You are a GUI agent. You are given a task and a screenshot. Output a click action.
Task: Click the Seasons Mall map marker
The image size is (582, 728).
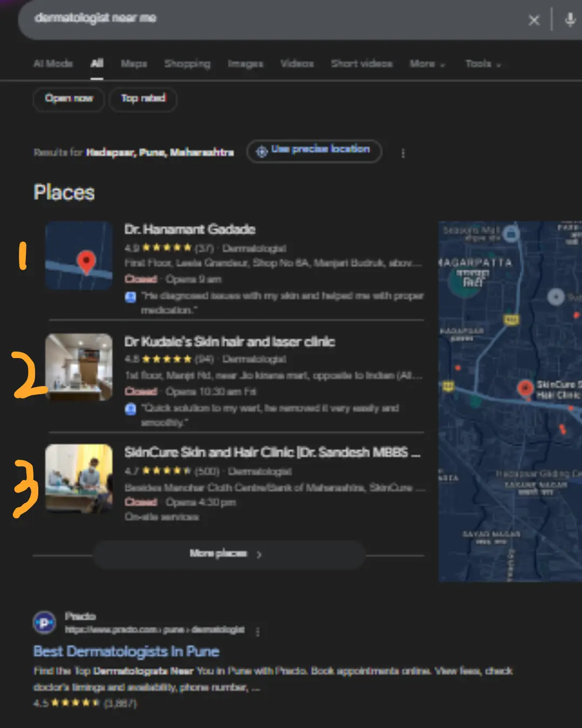click(x=511, y=233)
